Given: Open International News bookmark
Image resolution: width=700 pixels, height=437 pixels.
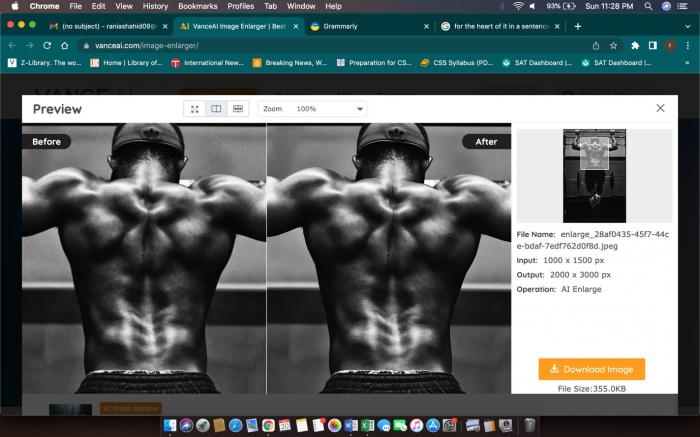Looking at the screenshot, I should tap(208, 63).
